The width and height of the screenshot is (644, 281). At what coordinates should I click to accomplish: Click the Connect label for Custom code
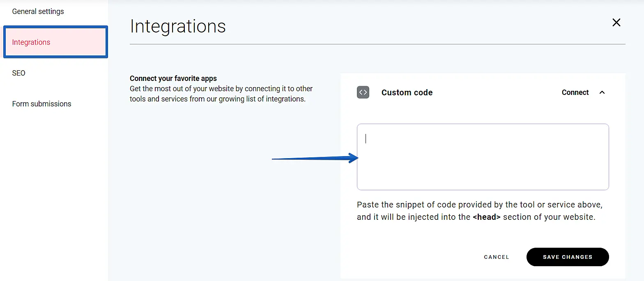575,92
